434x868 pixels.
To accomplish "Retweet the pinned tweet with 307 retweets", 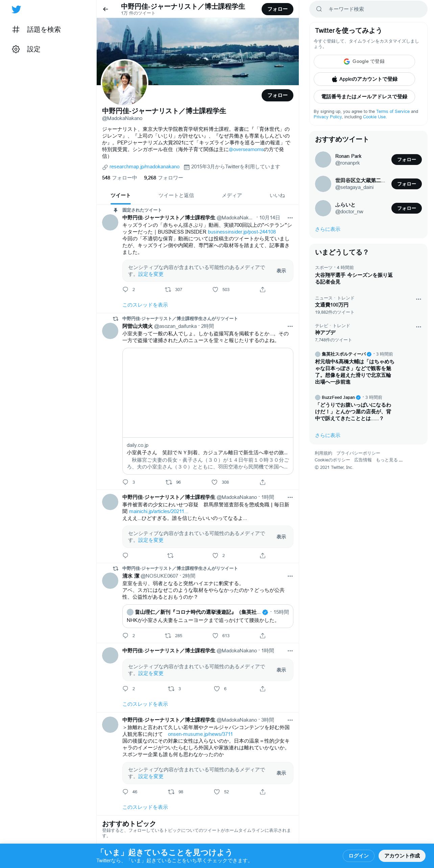I will (168, 290).
